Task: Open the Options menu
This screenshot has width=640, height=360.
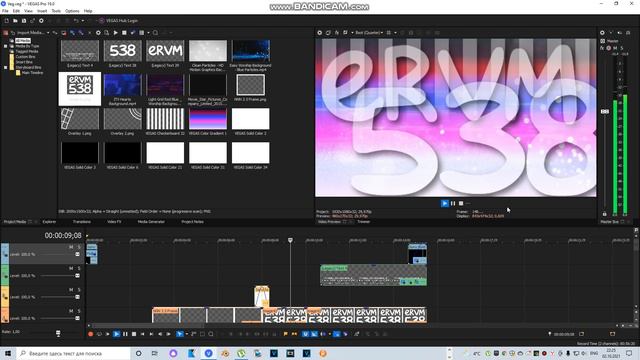Action: (72, 11)
